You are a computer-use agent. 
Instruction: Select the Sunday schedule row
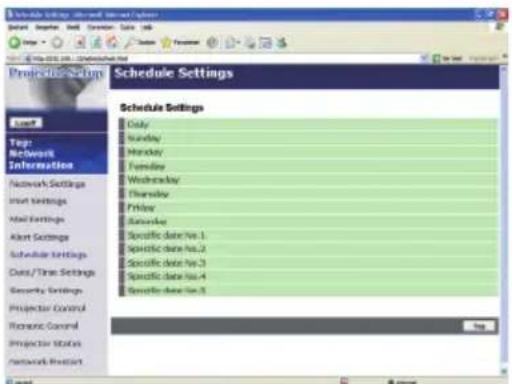pos(308,138)
